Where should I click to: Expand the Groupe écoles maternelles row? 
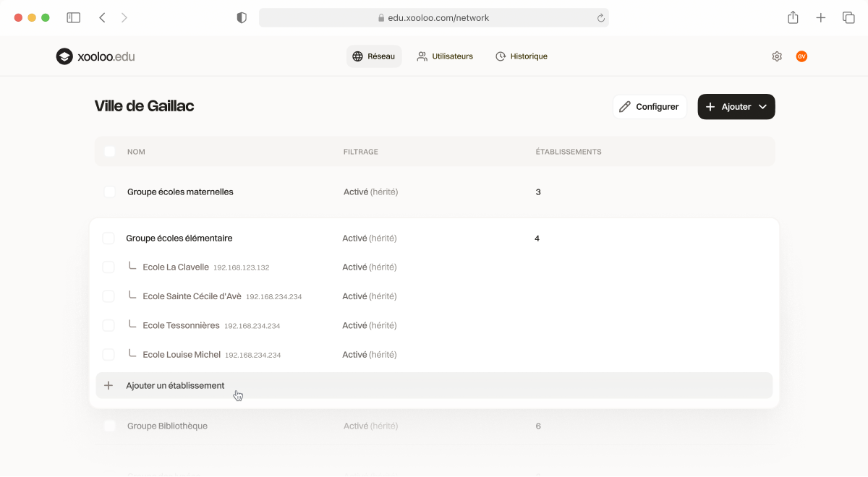click(434, 192)
